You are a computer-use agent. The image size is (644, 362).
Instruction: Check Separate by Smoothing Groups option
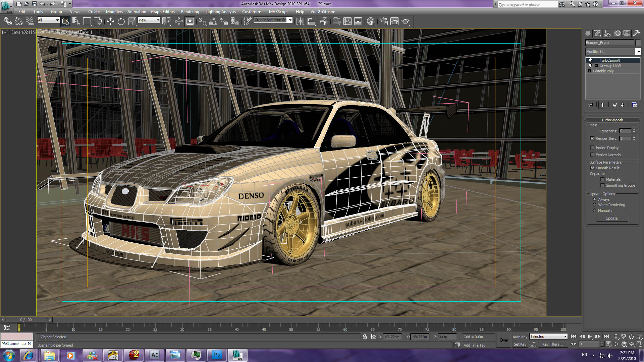click(x=602, y=185)
